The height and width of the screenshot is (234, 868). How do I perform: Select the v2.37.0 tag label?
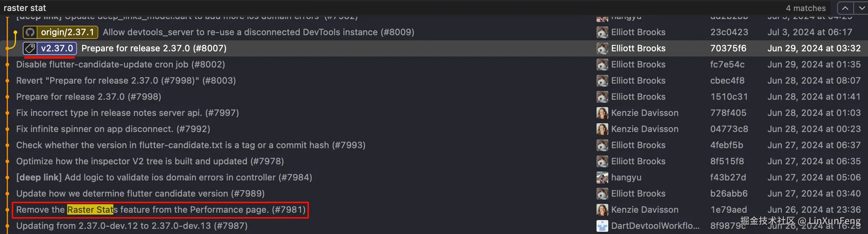[x=57, y=48]
